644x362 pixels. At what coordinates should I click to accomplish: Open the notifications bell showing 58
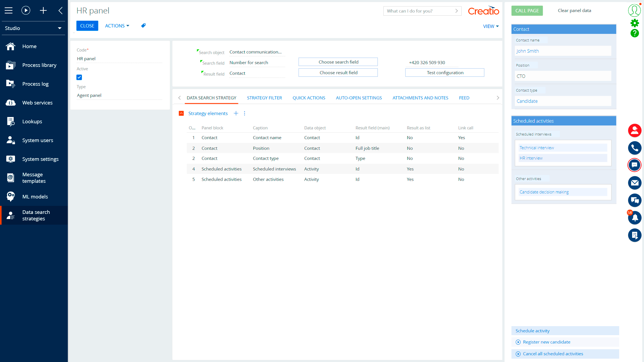(x=635, y=218)
